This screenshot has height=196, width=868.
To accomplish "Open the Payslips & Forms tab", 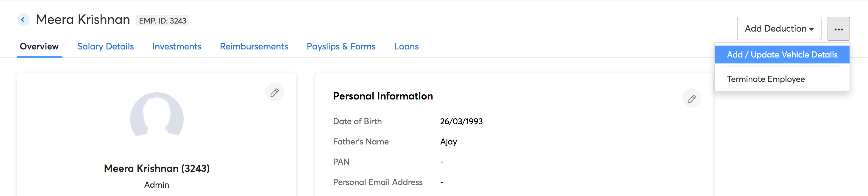I will coord(341,46).
